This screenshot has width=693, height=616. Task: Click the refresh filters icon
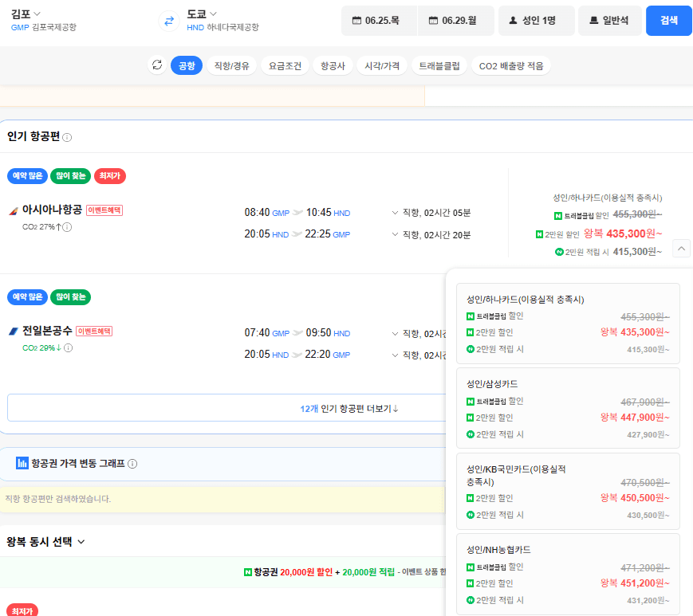coord(157,65)
